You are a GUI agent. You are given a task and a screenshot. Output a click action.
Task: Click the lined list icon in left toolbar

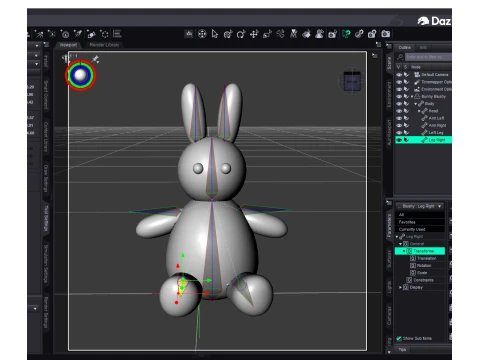point(117,34)
